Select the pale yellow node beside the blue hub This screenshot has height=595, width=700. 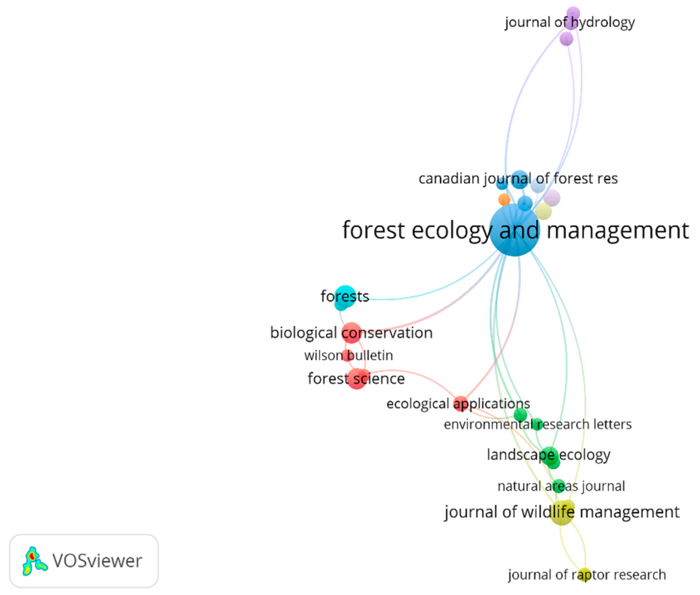[544, 212]
